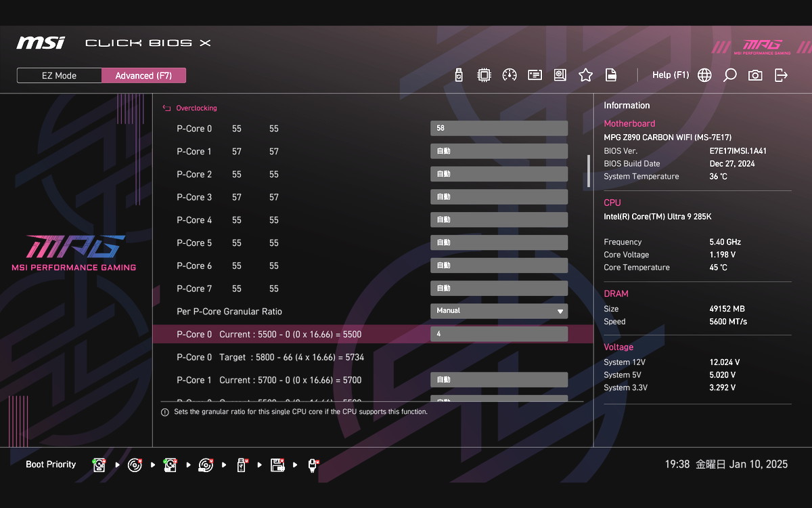
Task: Select USB stick boot device icon
Action: pyautogui.click(x=242, y=465)
